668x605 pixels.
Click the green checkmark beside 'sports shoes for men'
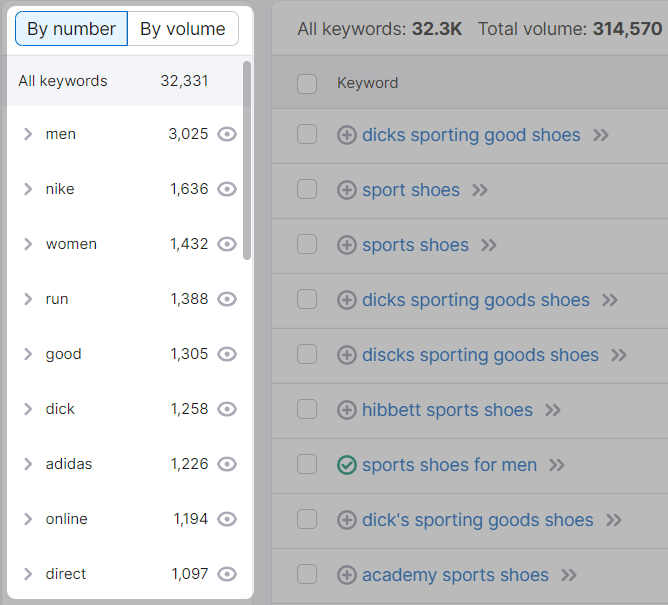click(347, 465)
